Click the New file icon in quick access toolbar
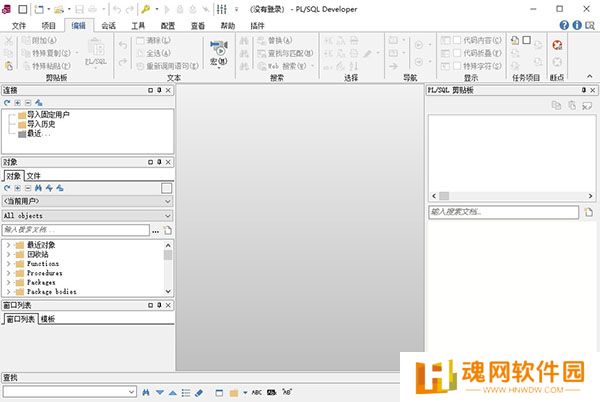Screen dimensions: 600x402 (x=39, y=9)
